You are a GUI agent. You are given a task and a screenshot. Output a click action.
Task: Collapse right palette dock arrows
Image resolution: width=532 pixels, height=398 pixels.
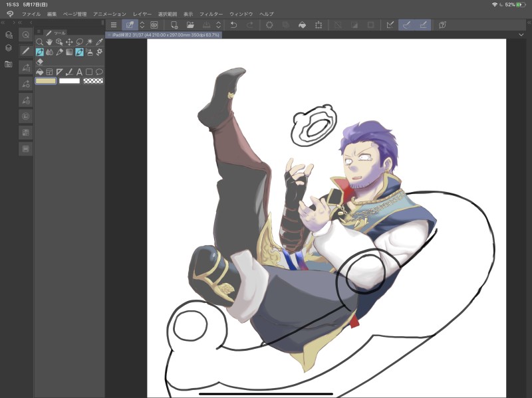click(x=529, y=23)
